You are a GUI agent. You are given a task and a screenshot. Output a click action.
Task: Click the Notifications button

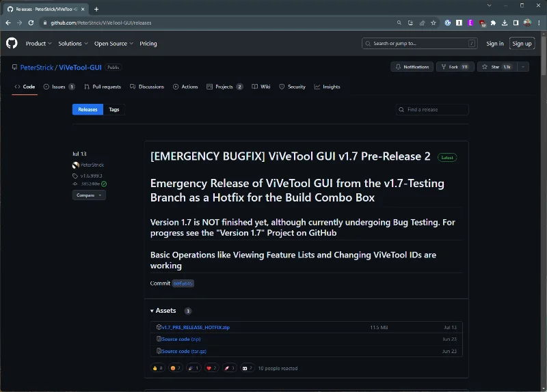point(412,67)
